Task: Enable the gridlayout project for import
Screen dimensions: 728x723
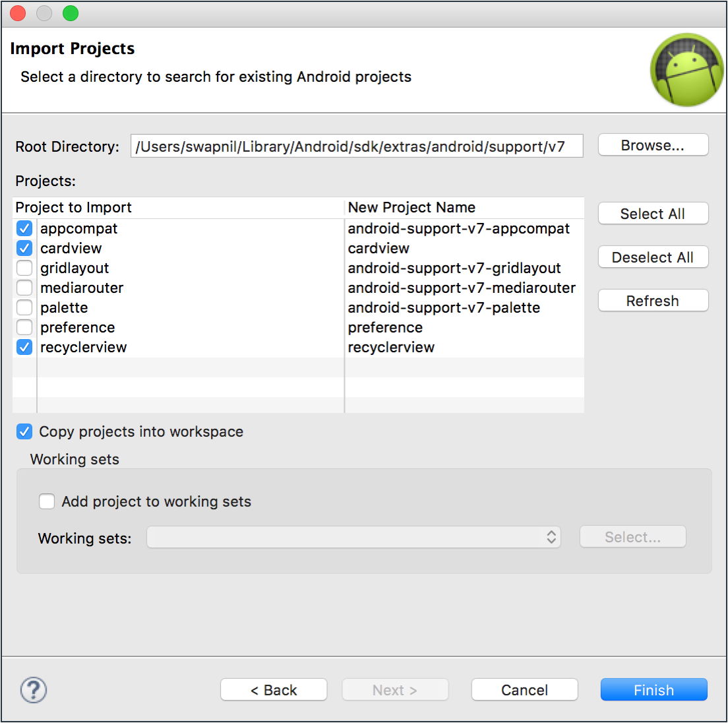Action: (24, 268)
